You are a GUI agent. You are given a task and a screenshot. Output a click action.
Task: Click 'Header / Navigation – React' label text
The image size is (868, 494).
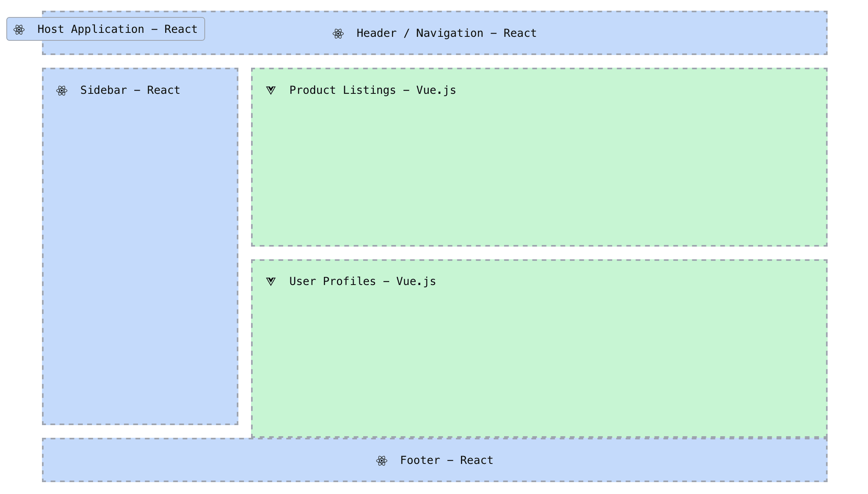(446, 33)
